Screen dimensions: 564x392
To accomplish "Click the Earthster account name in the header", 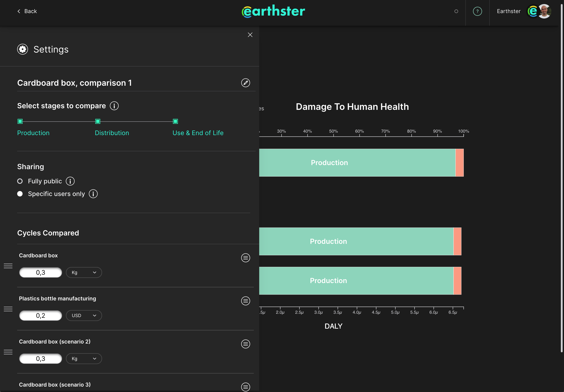I will (508, 11).
